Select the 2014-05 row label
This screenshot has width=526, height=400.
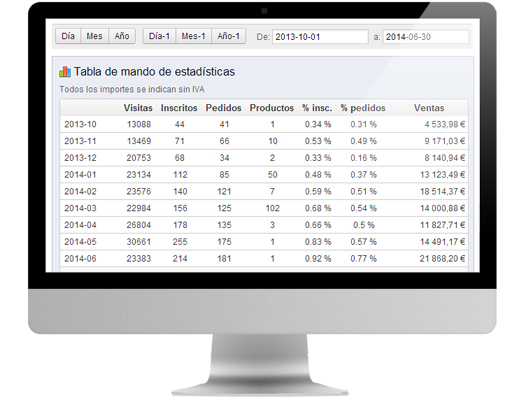coord(80,242)
